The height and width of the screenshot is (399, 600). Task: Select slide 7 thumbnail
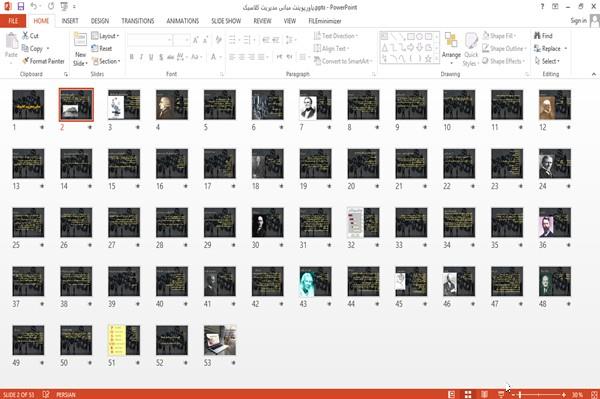pos(315,105)
